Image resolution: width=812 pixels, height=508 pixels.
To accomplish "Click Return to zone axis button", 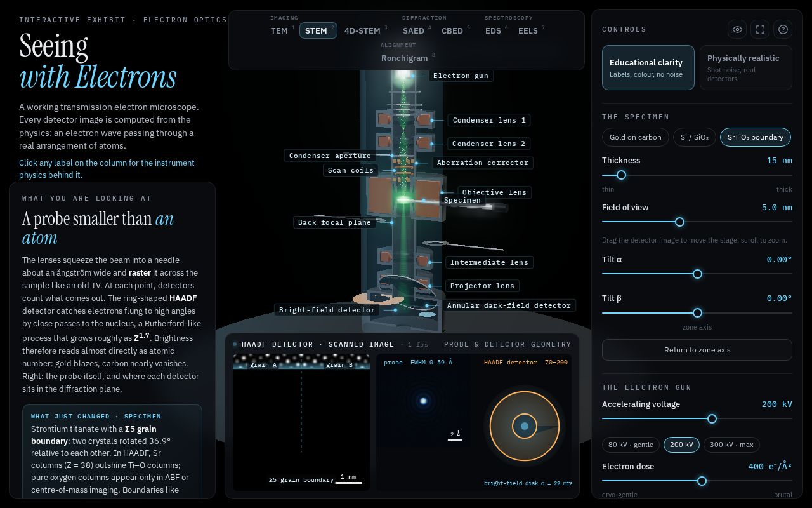I will (x=697, y=350).
